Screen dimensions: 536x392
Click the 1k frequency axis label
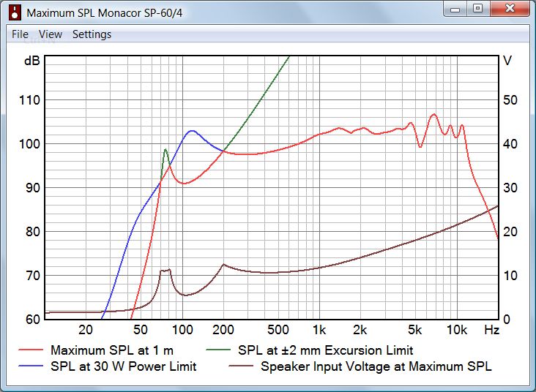click(x=319, y=330)
